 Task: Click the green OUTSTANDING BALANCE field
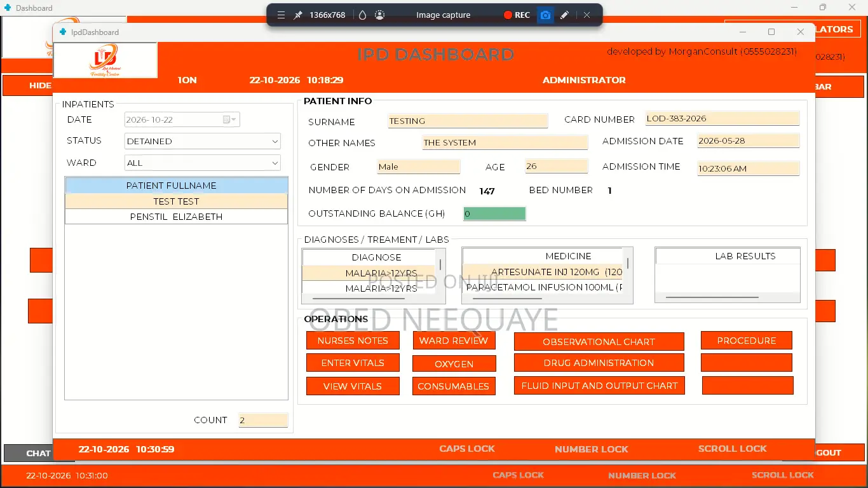click(x=494, y=213)
